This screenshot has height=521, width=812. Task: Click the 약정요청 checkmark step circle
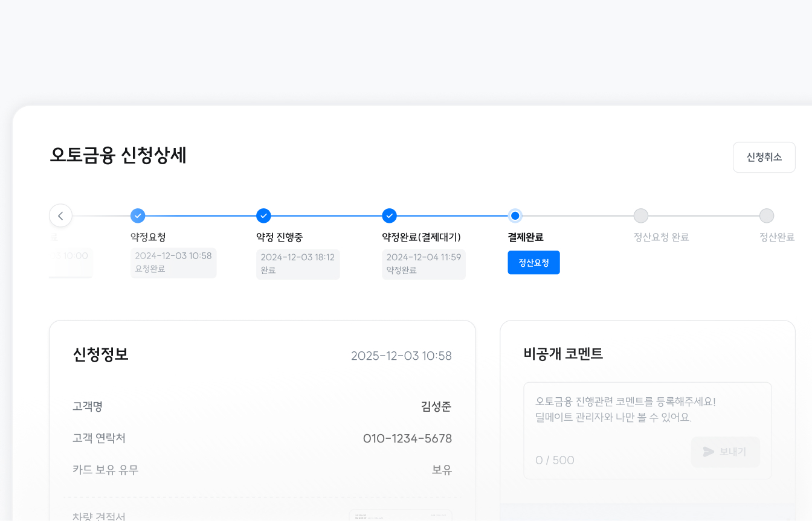(138, 216)
